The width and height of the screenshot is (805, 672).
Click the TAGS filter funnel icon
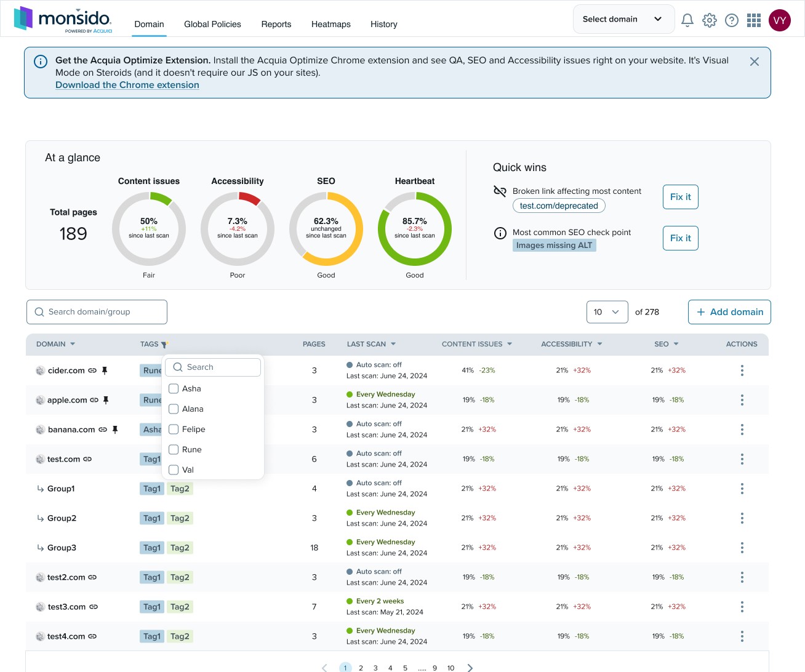pos(164,345)
